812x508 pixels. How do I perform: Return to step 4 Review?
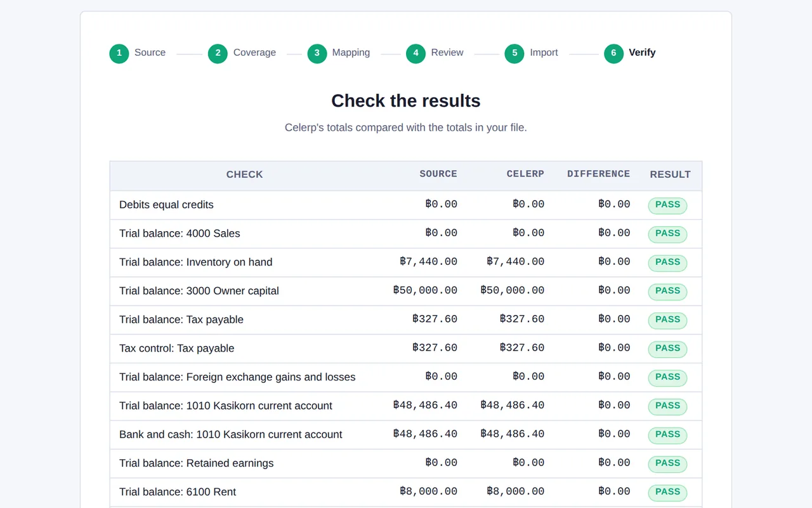coord(435,53)
